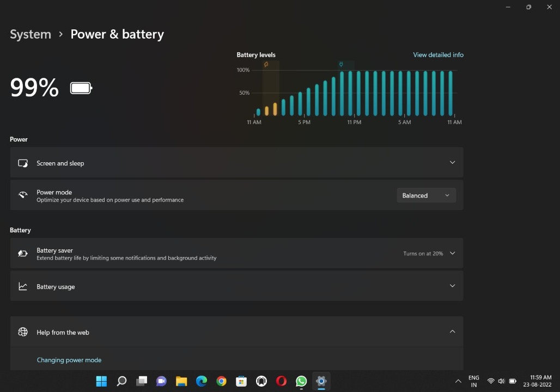Show hidden icons in the system tray
The height and width of the screenshot is (392, 560).
458,381
